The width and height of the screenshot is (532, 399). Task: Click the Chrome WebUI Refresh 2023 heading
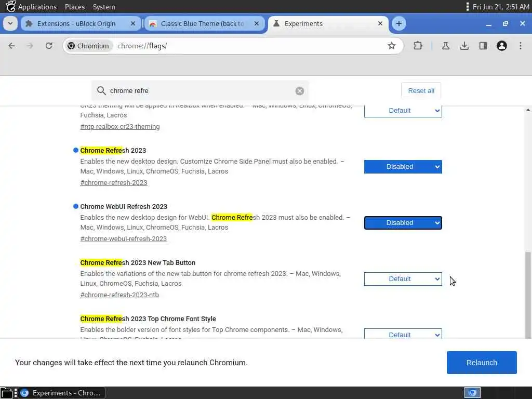[x=124, y=206]
